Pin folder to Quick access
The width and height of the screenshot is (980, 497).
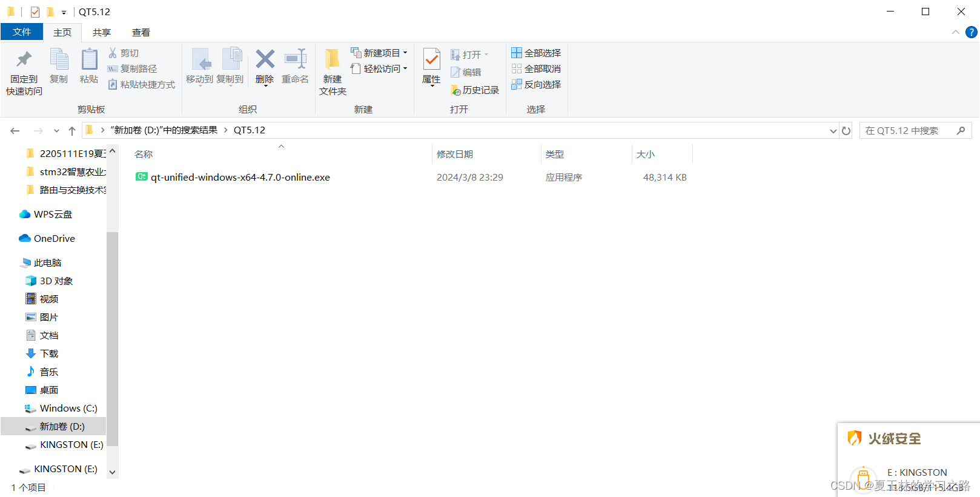coord(24,73)
